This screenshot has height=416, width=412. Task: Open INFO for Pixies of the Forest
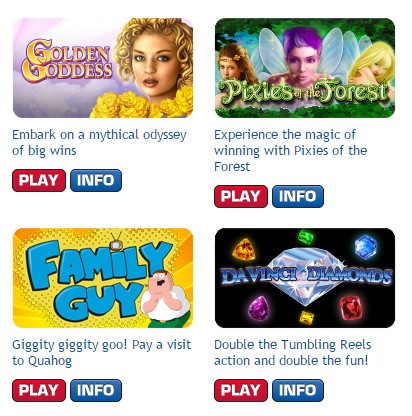[x=298, y=196]
